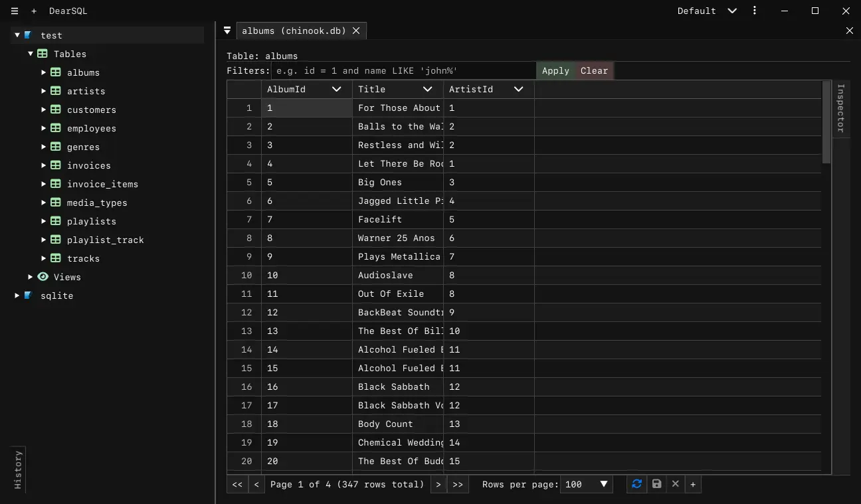
Task: Go to the next page of rows
Action: click(438, 484)
